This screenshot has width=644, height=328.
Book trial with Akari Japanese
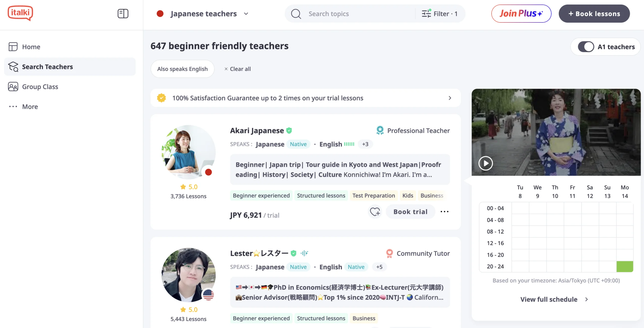pos(411,212)
